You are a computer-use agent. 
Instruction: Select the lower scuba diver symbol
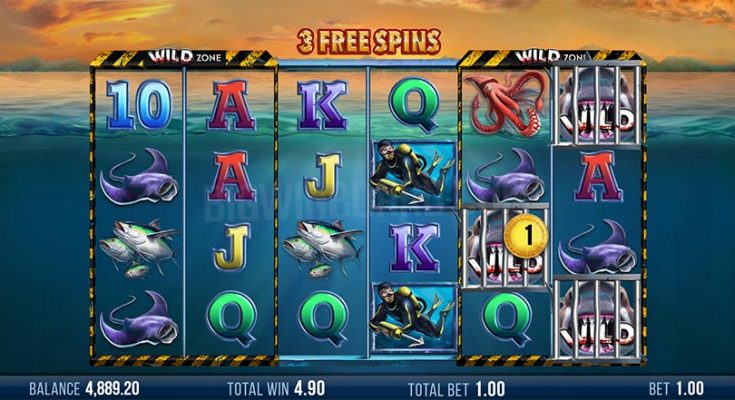coord(413,317)
